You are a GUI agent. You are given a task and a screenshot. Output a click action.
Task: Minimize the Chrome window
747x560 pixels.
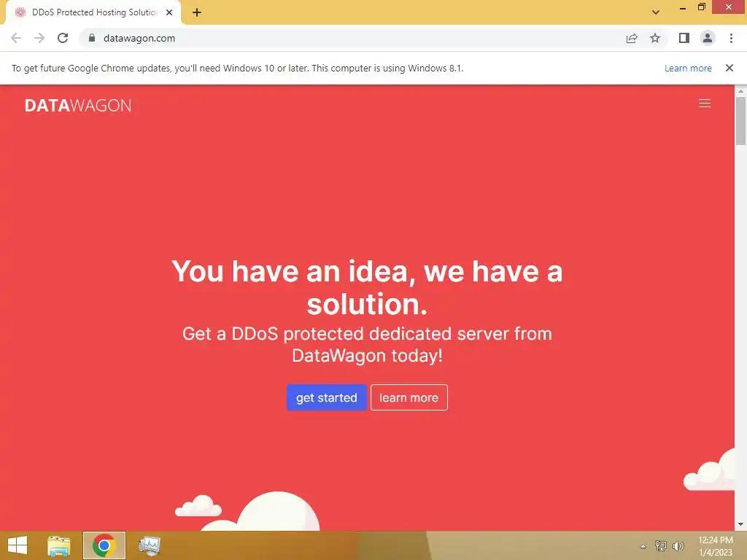682,7
